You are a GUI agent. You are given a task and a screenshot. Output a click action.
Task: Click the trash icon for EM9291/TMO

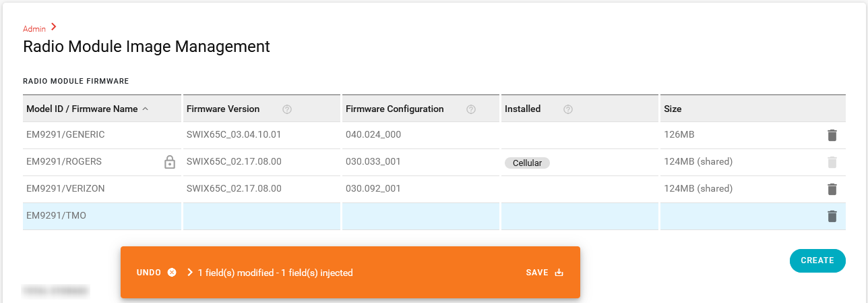pos(832,216)
